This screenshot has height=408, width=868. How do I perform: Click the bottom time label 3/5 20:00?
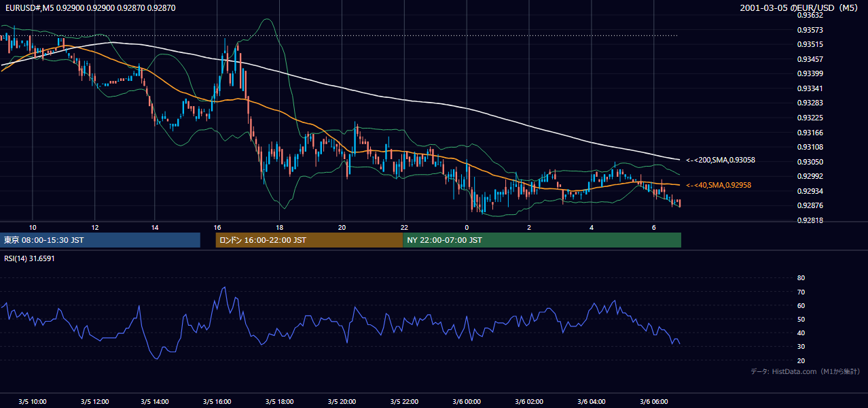click(342, 401)
